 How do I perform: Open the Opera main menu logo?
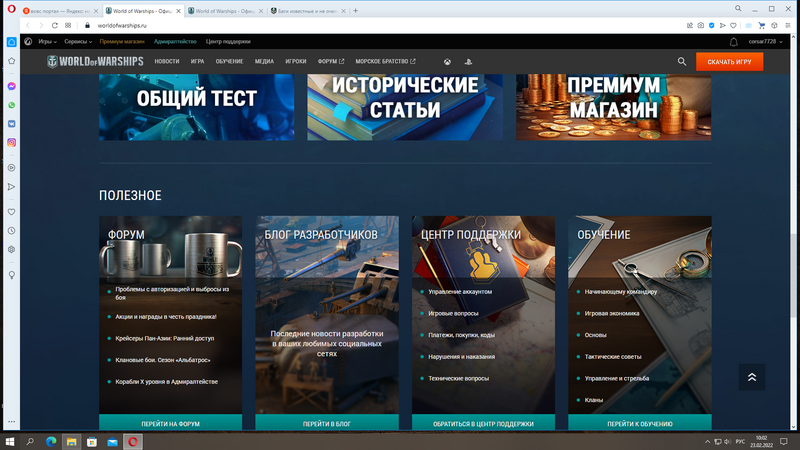click(x=11, y=9)
